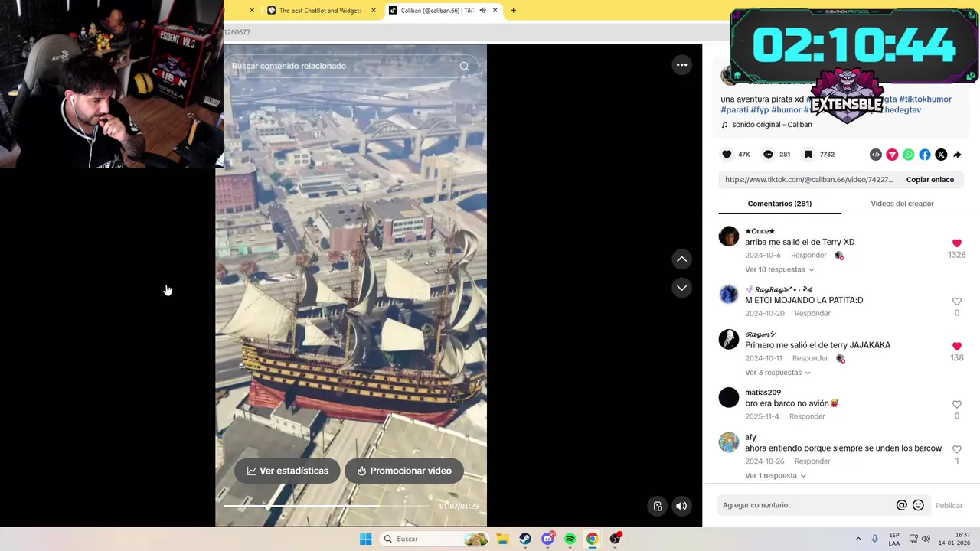Open Discord from the taskbar
Image resolution: width=980 pixels, height=551 pixels.
547,539
